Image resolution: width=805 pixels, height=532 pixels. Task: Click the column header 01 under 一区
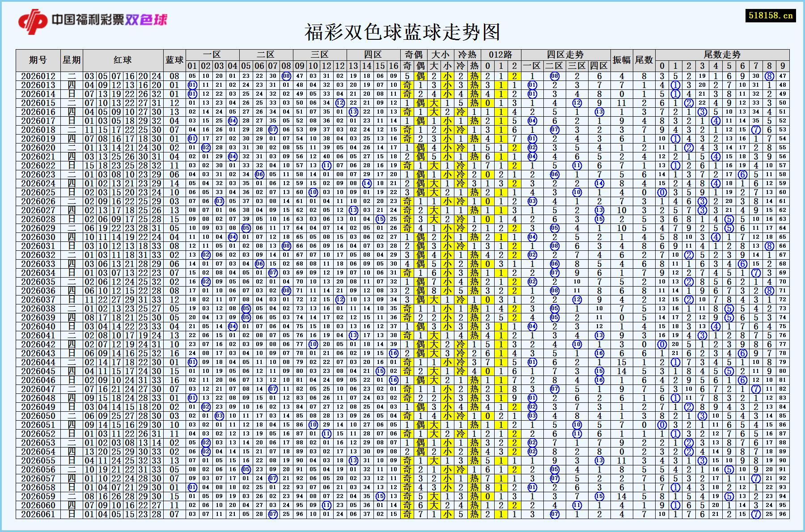[192, 66]
